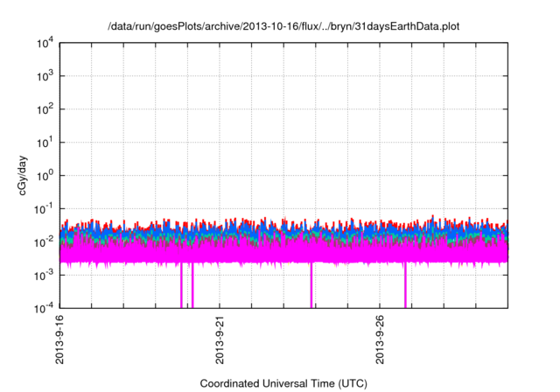This screenshot has height=392, width=560.
Task: Click the 10^0 y-axis tick label
Action: (45, 176)
